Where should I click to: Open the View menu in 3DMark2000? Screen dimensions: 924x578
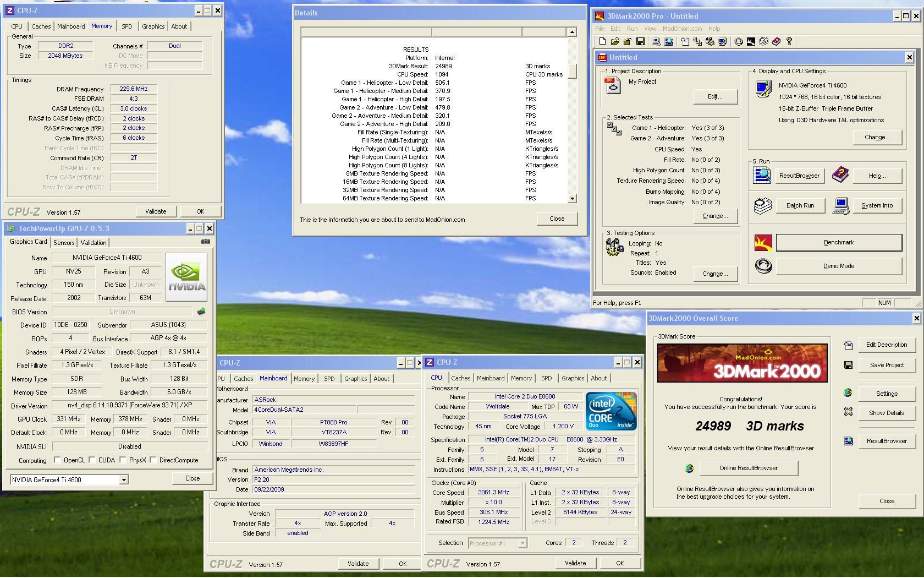coord(650,29)
